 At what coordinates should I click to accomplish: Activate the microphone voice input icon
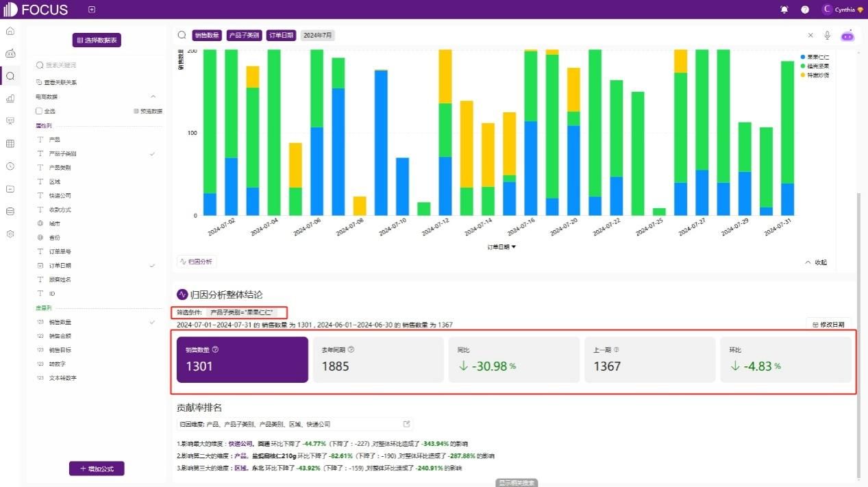(x=828, y=35)
